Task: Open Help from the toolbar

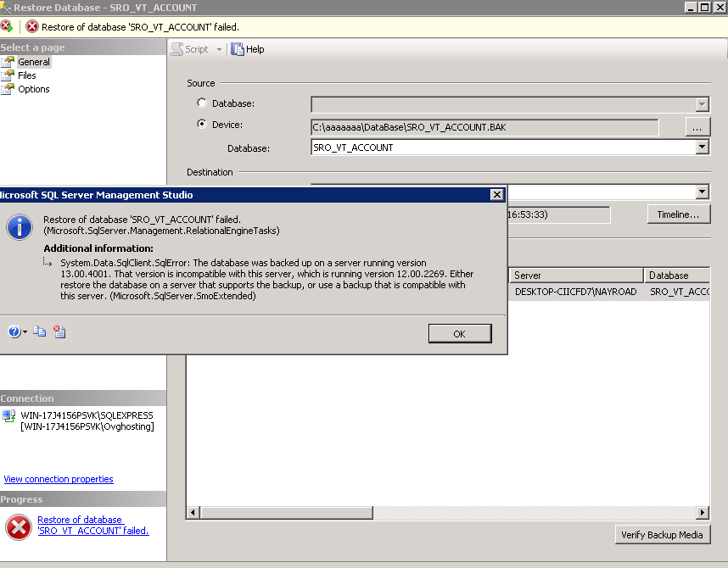Action: point(248,49)
